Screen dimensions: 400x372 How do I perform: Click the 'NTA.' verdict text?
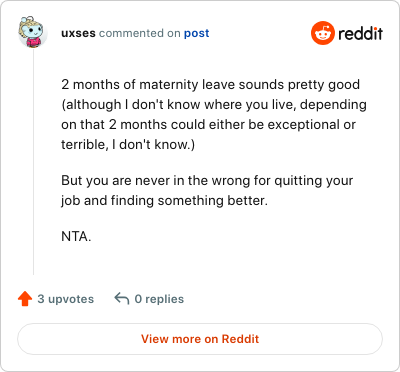[x=76, y=236]
